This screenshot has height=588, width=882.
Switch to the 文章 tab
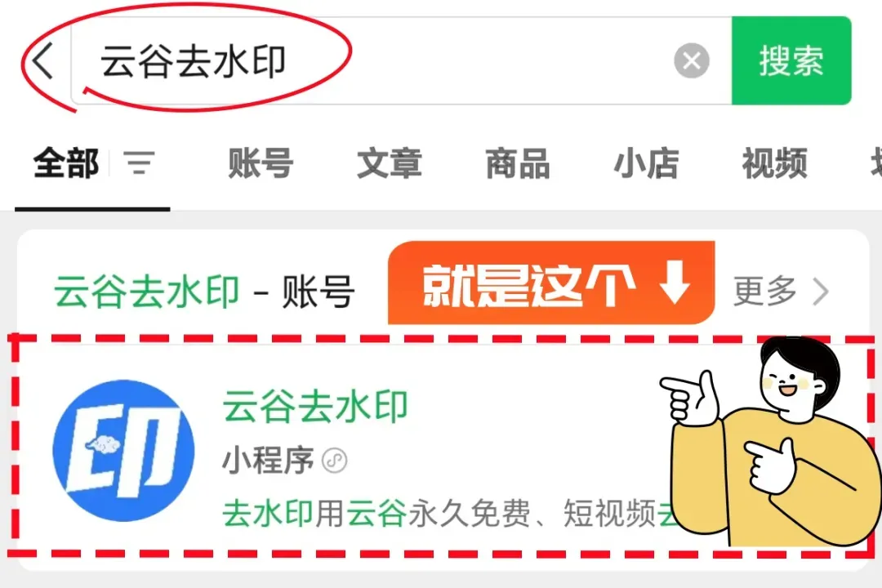point(390,163)
